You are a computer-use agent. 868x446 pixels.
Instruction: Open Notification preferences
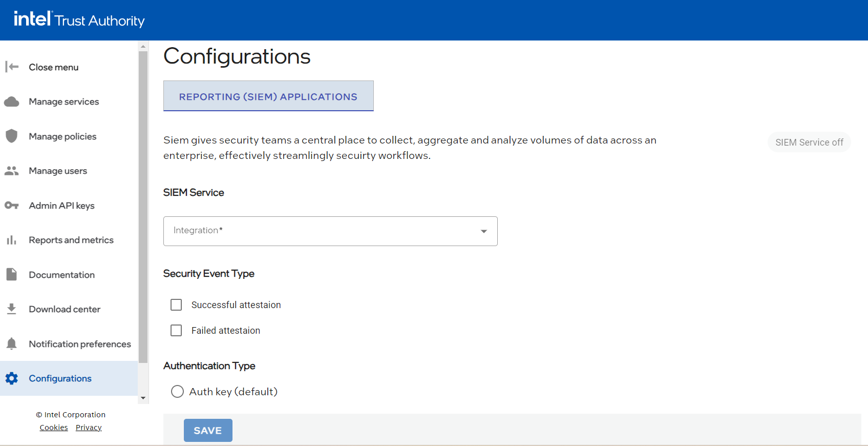(69, 344)
